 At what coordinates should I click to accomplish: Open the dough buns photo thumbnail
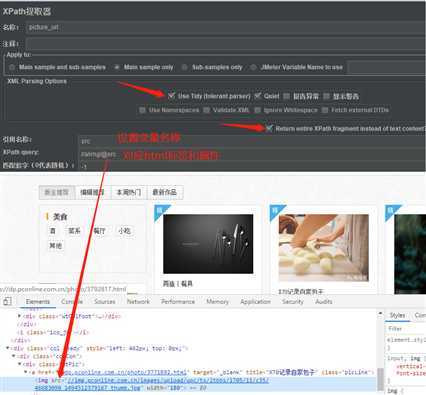324,248
